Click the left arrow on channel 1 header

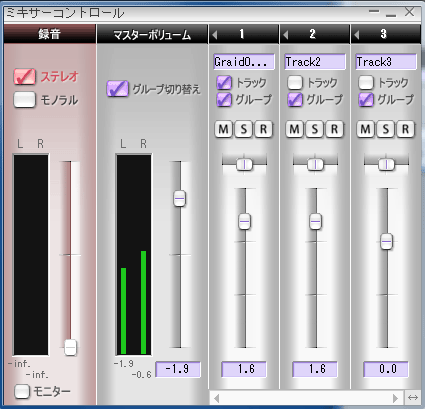click(215, 34)
